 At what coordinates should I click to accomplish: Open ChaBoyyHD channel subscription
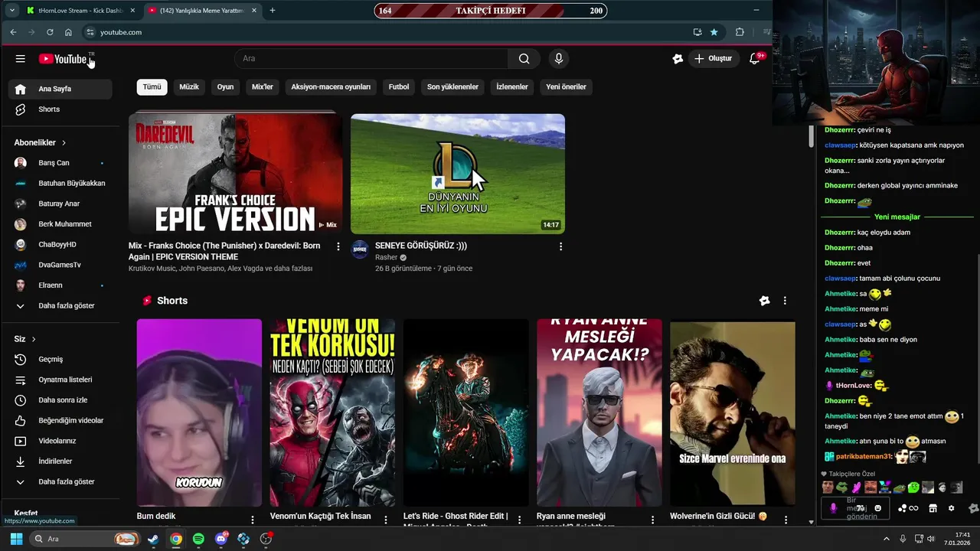coord(60,245)
